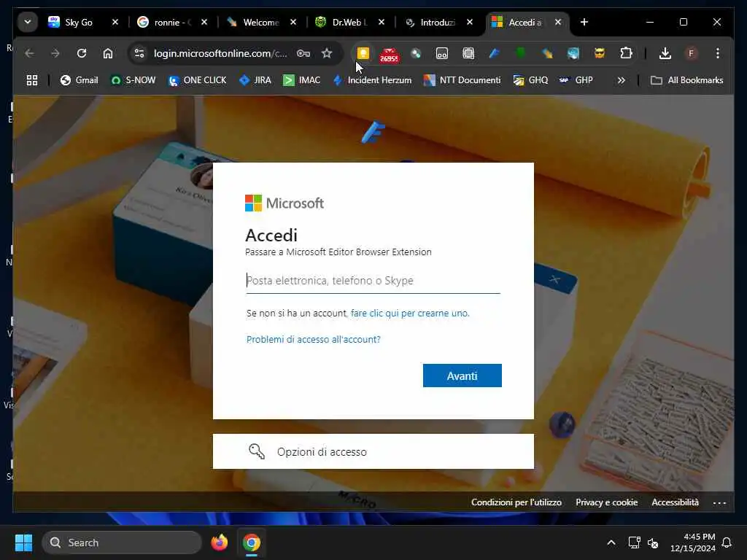View site information for login page
The image size is (747, 560).
coord(139,53)
